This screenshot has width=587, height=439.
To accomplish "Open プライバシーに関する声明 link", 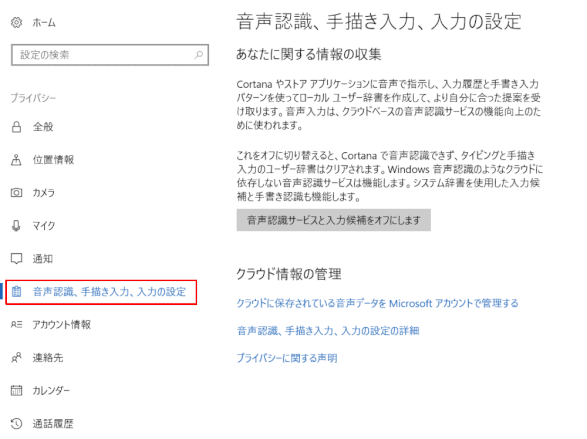I will tap(287, 358).
